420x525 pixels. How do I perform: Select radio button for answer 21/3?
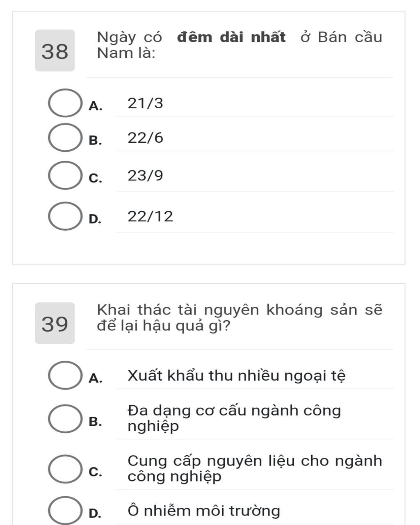pyautogui.click(x=65, y=103)
